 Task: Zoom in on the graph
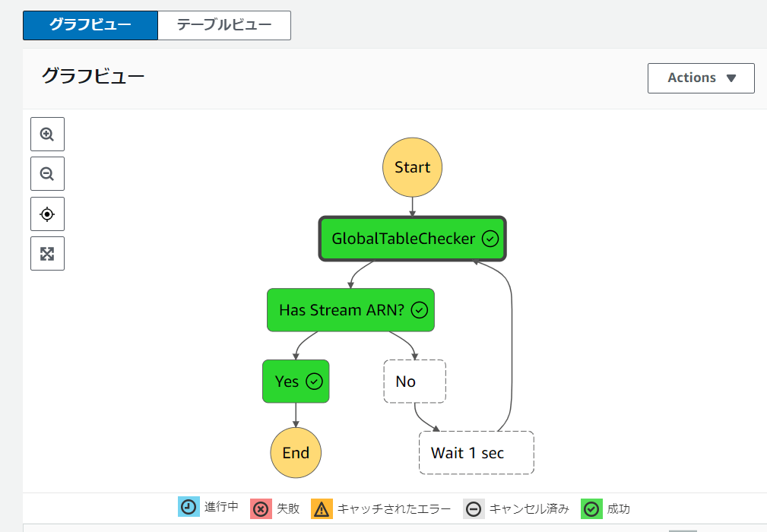(x=47, y=134)
